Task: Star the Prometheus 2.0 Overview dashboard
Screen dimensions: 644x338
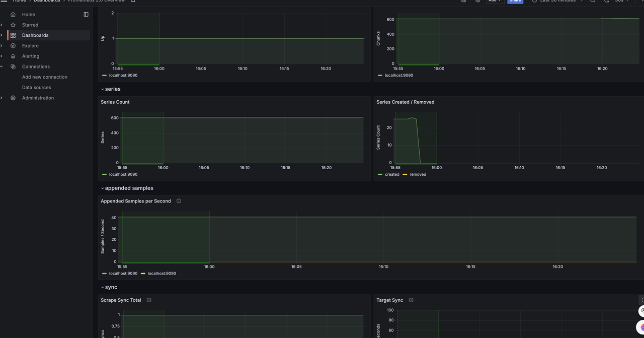Action: point(132,1)
